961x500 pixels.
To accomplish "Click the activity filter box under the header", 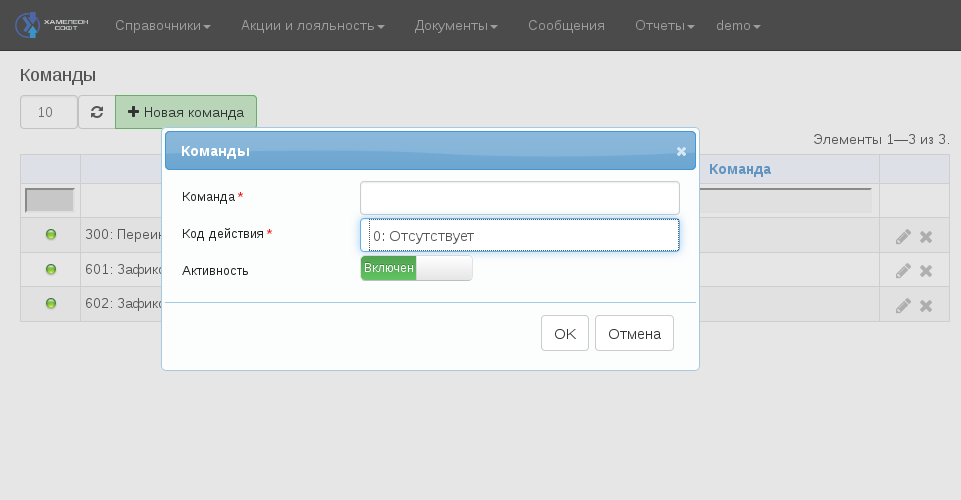I will point(50,200).
